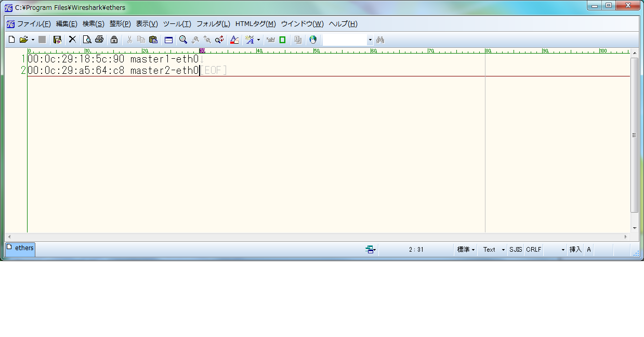The width and height of the screenshot is (644, 337).
Task: Open the file in web browser
Action: coord(313,40)
